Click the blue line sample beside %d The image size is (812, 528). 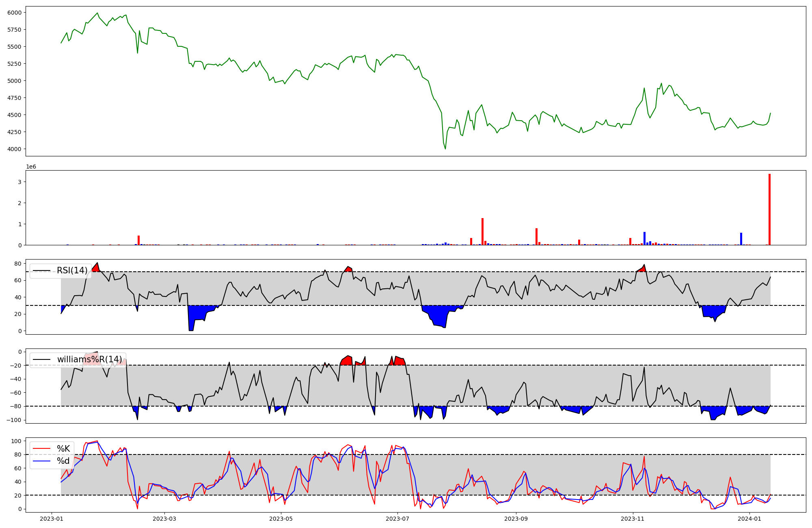(41, 461)
